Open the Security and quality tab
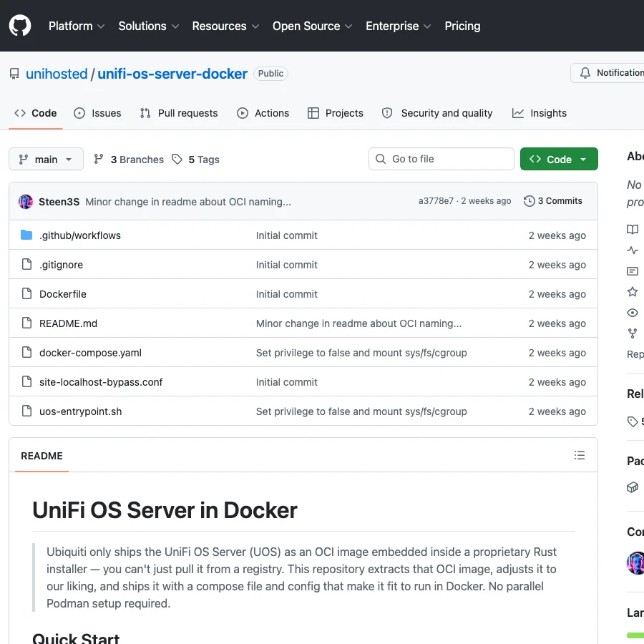644x644 pixels. pyautogui.click(x=437, y=113)
